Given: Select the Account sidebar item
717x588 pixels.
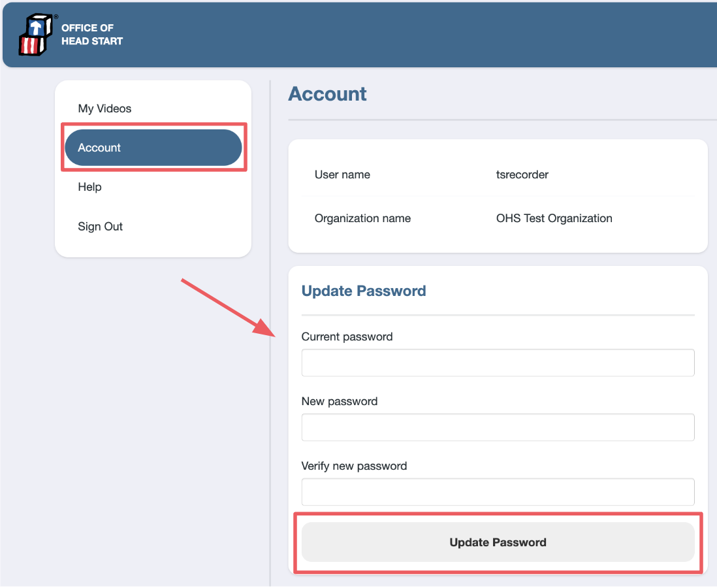Looking at the screenshot, I should (153, 148).
